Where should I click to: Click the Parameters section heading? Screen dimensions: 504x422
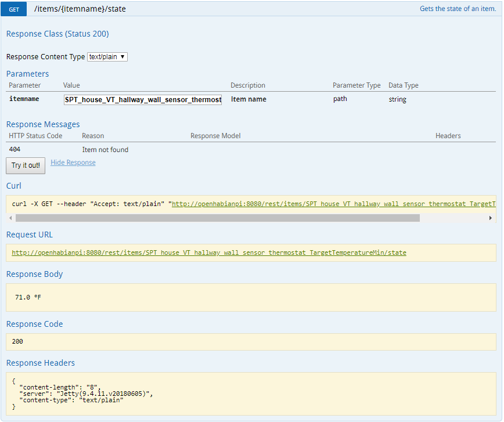pyautogui.click(x=27, y=74)
